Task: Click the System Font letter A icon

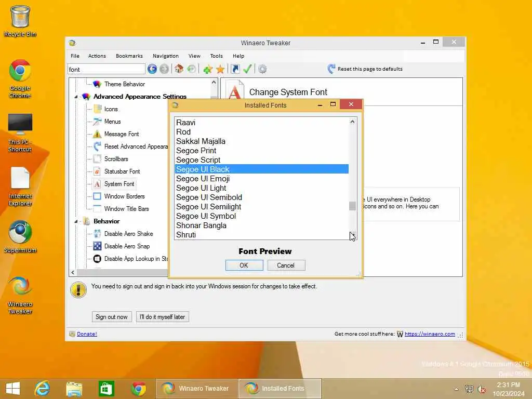Action: click(97, 184)
